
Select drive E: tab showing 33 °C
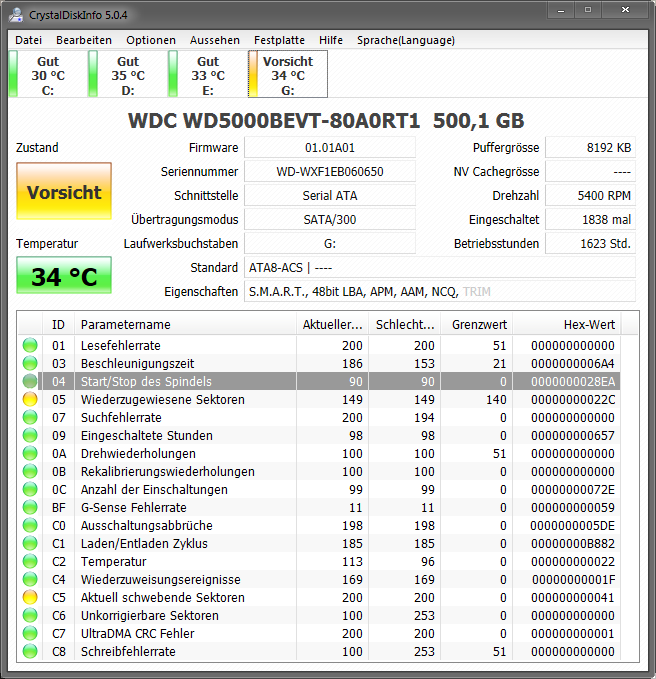[208, 74]
